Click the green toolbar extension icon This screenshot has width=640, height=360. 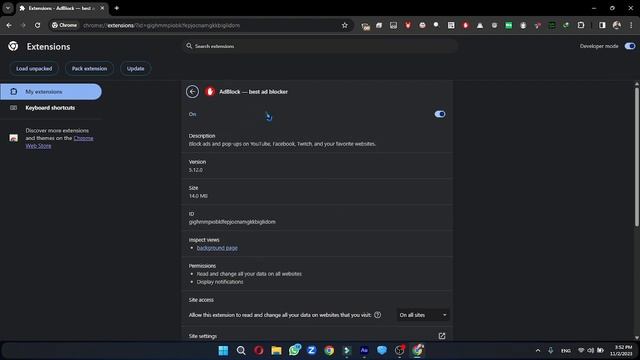509,25
